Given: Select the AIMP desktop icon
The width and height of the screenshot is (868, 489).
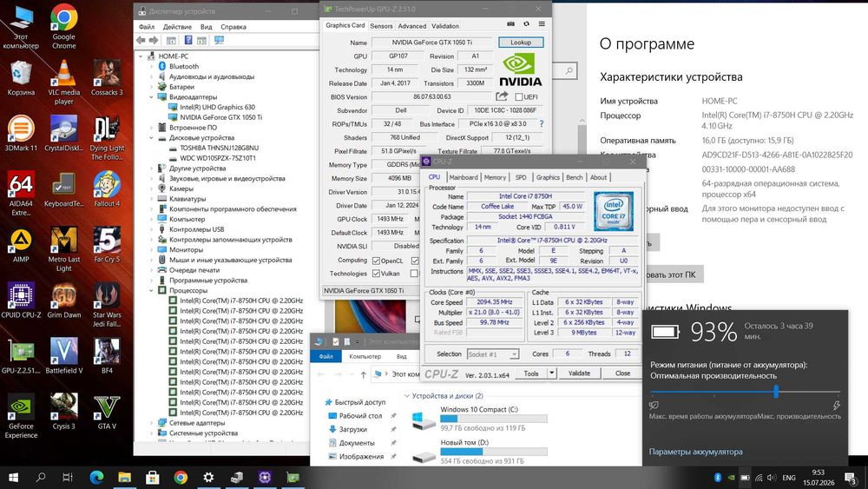Looking at the screenshot, I should click(21, 245).
